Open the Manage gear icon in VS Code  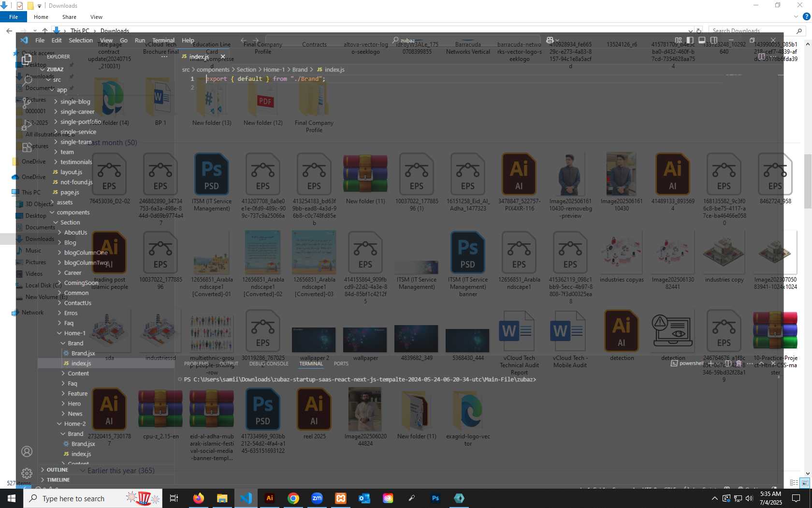point(27,473)
